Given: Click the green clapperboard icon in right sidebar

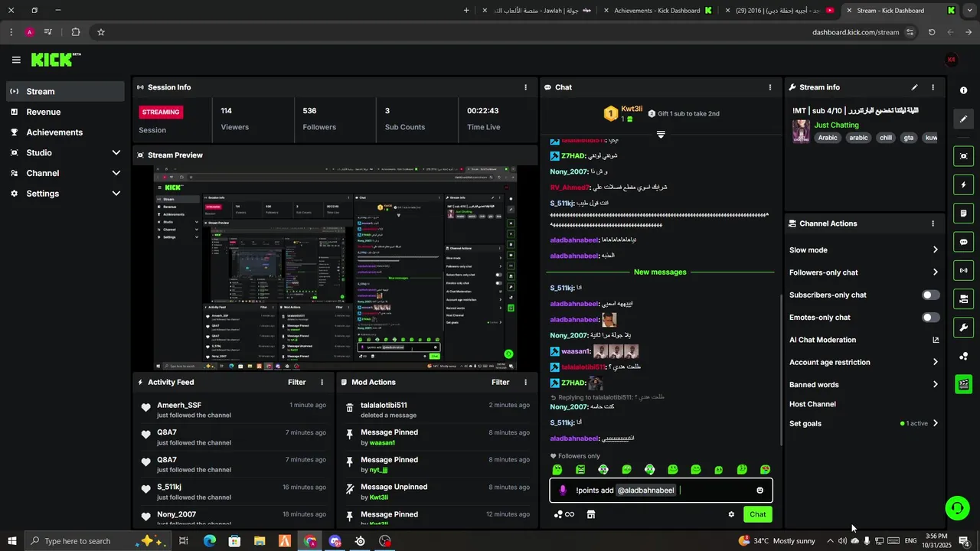Looking at the screenshot, I should (x=963, y=384).
